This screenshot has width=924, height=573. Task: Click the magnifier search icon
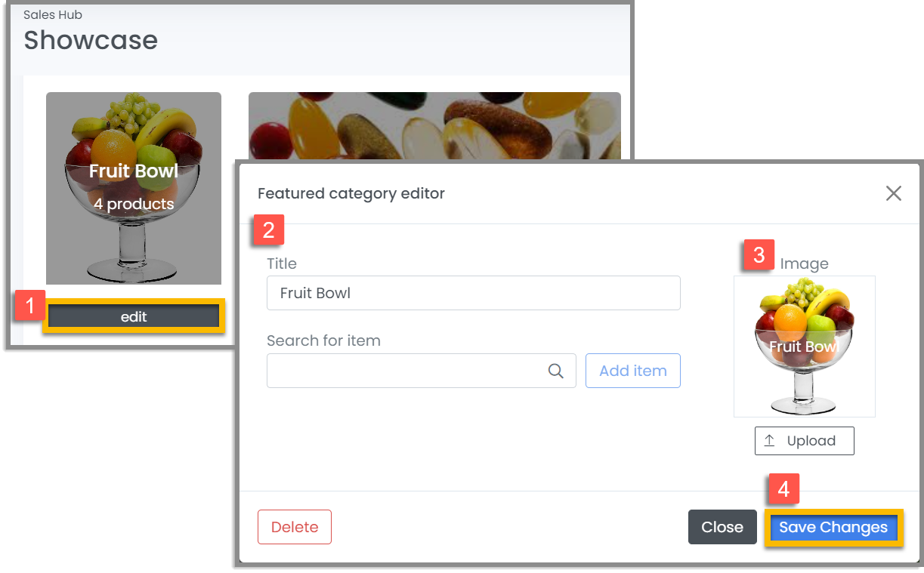click(555, 371)
